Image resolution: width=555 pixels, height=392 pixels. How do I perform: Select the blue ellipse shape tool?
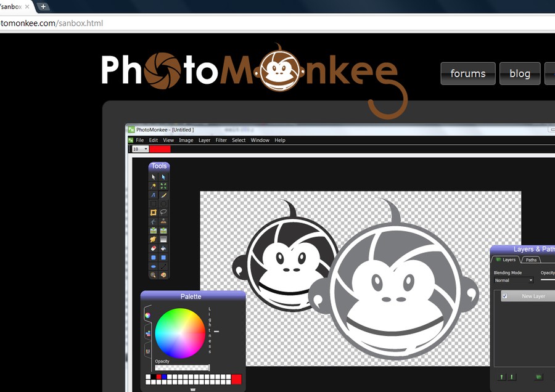(154, 266)
